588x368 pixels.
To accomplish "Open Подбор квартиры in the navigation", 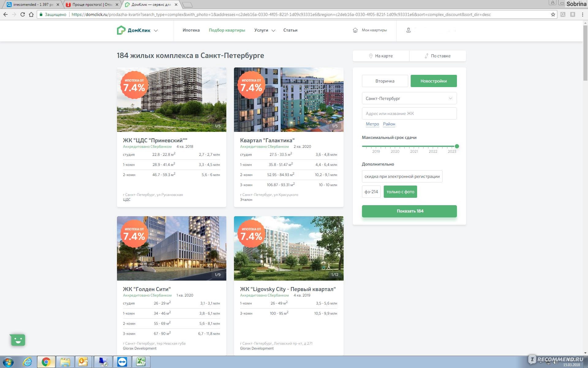I will click(227, 30).
